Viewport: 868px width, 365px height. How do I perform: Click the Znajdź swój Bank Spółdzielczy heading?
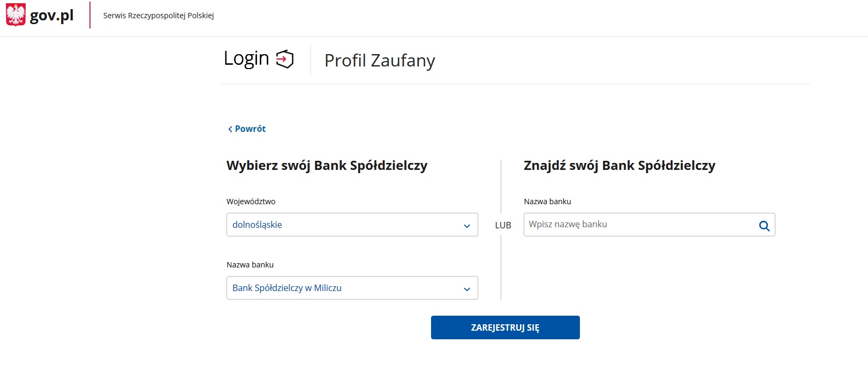pyautogui.click(x=620, y=166)
